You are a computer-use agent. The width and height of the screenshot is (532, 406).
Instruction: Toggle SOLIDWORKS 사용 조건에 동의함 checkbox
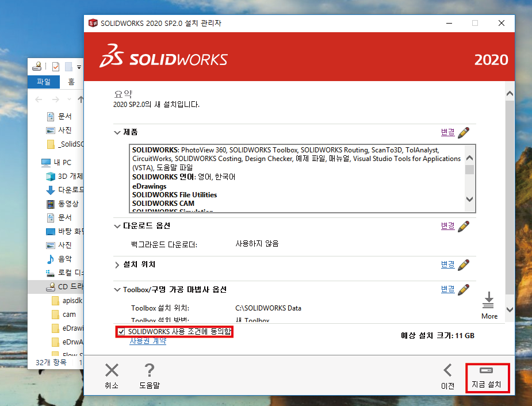(x=121, y=332)
